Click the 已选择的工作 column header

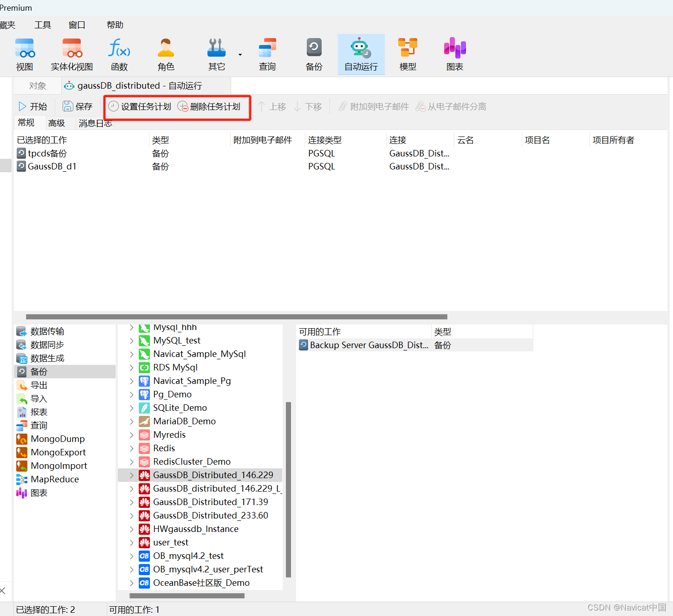pos(82,140)
